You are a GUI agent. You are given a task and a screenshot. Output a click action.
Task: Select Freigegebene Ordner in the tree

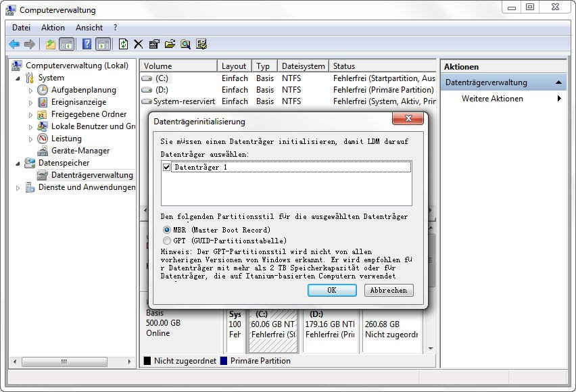point(89,114)
